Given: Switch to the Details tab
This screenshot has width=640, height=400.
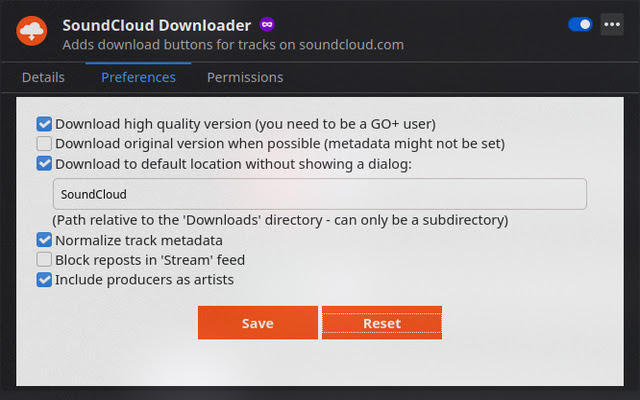Looking at the screenshot, I should tap(43, 77).
